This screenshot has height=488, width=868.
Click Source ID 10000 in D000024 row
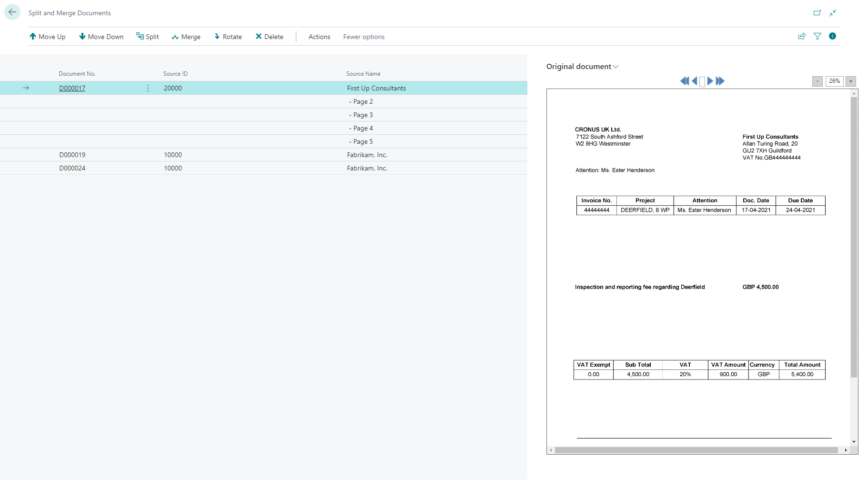click(x=173, y=168)
